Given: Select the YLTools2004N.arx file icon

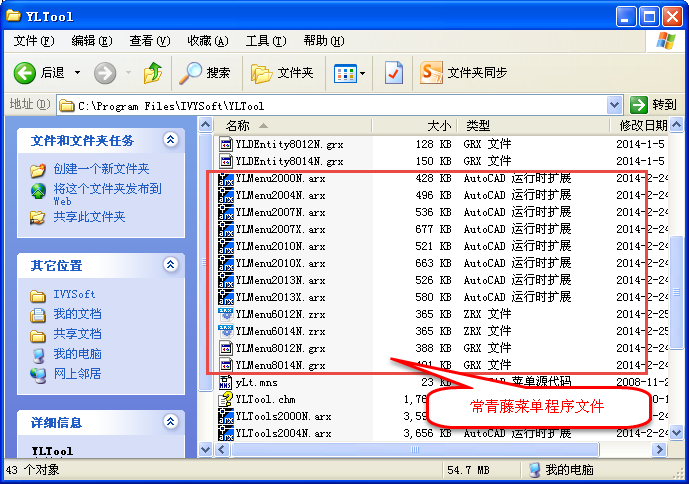Looking at the screenshot, I should [225, 433].
